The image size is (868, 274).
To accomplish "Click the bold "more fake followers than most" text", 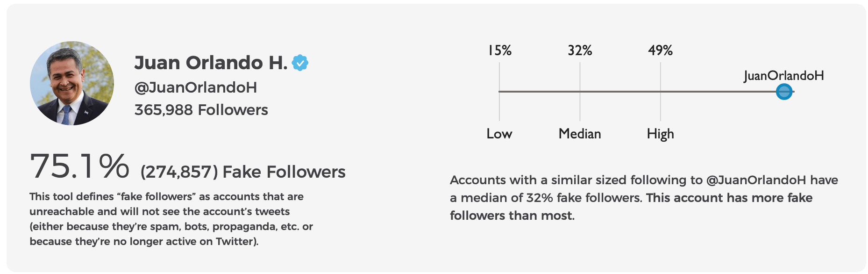I will coord(729,198).
